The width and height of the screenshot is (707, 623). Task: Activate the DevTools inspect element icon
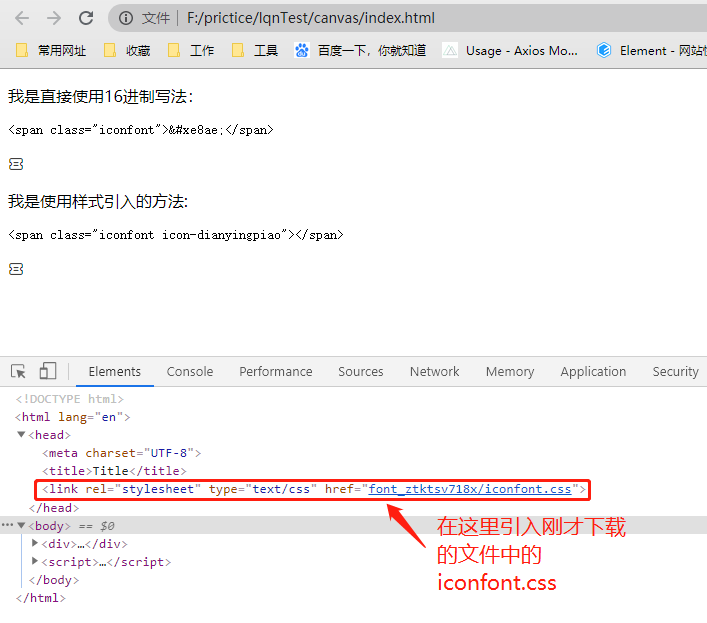coord(18,371)
